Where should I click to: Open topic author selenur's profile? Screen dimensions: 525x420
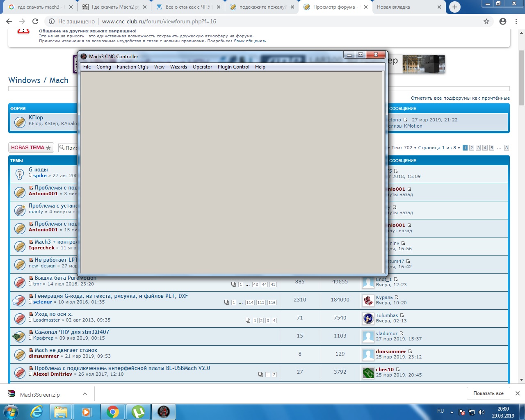tap(43, 302)
